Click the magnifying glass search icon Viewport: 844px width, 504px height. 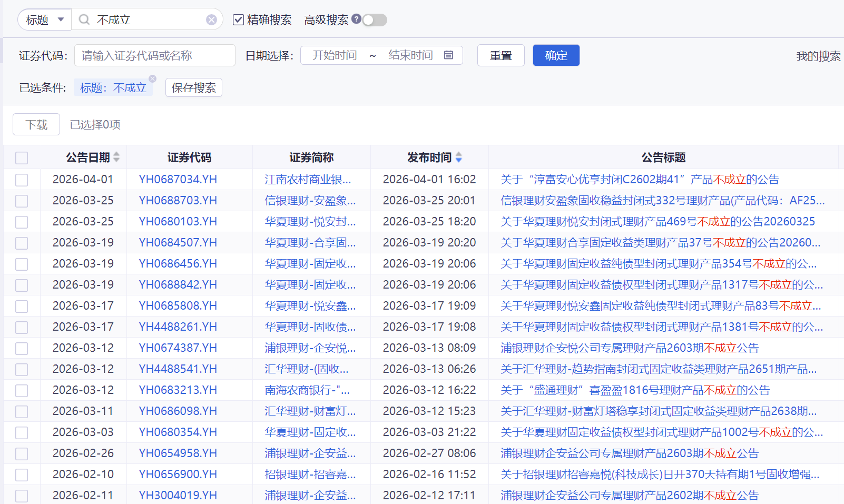point(84,19)
